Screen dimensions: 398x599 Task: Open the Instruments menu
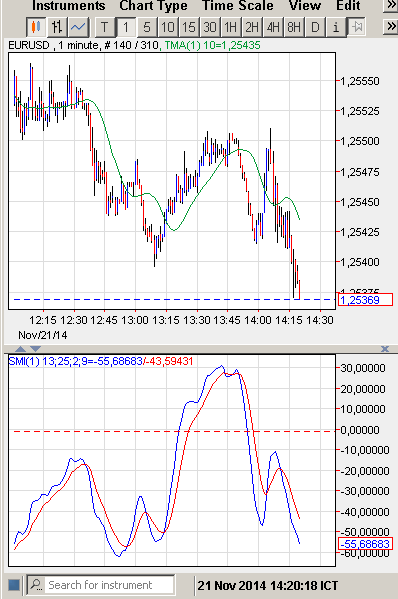point(68,6)
